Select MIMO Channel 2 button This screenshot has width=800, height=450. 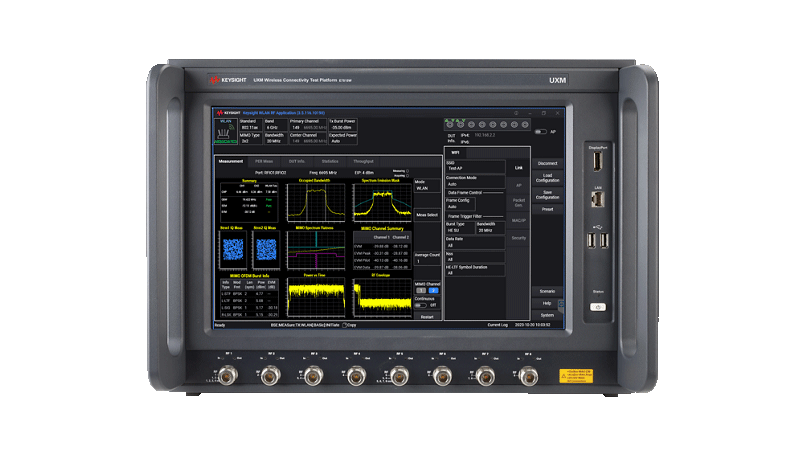[433, 290]
